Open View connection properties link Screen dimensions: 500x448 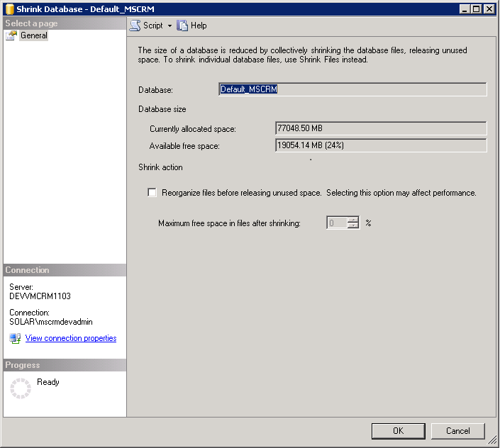tap(71, 338)
